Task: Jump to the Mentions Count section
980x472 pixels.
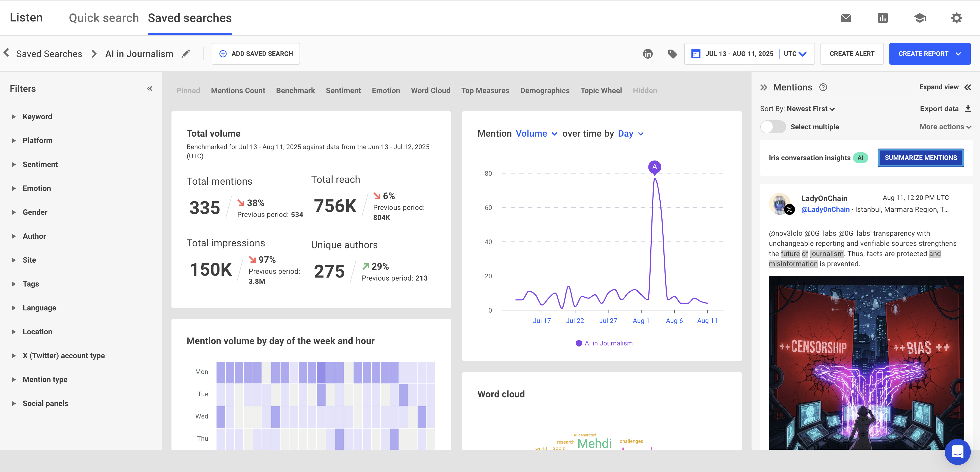Action: (x=238, y=91)
